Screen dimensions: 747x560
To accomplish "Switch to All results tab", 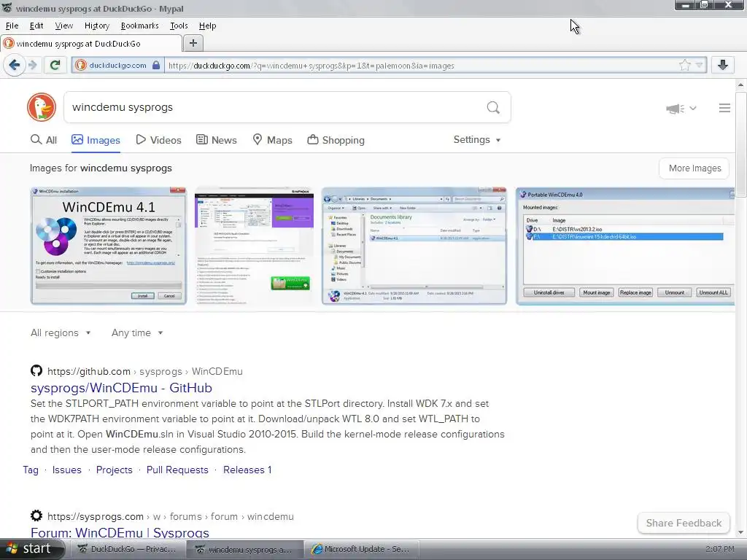I will 43,140.
